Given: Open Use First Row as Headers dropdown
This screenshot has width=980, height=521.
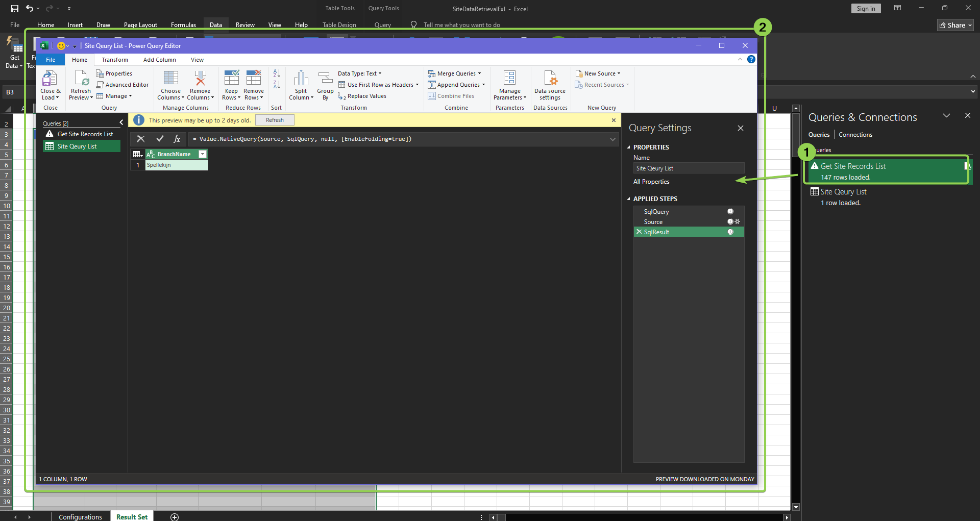Looking at the screenshot, I should coord(378,85).
